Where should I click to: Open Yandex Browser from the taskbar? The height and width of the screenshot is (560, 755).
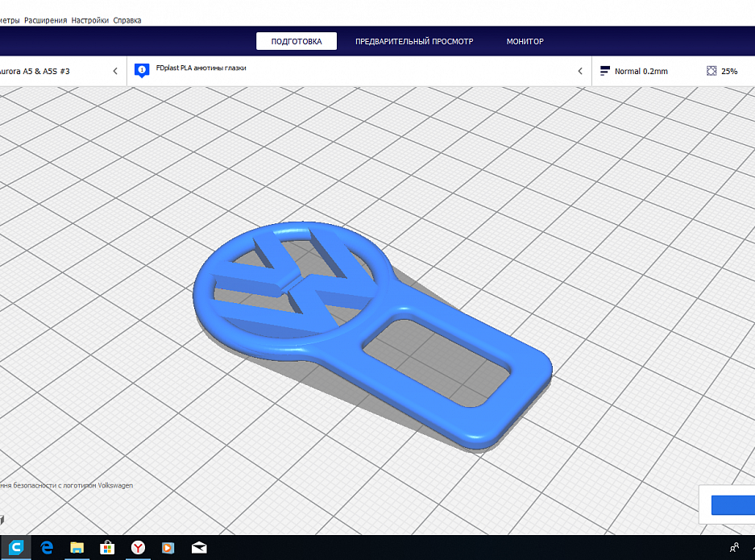click(139, 547)
